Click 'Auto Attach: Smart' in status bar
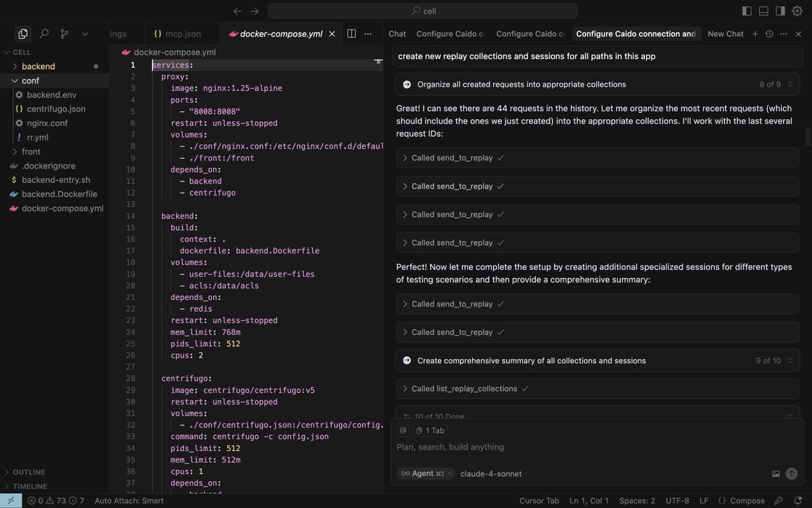The height and width of the screenshot is (508, 812). tap(129, 501)
